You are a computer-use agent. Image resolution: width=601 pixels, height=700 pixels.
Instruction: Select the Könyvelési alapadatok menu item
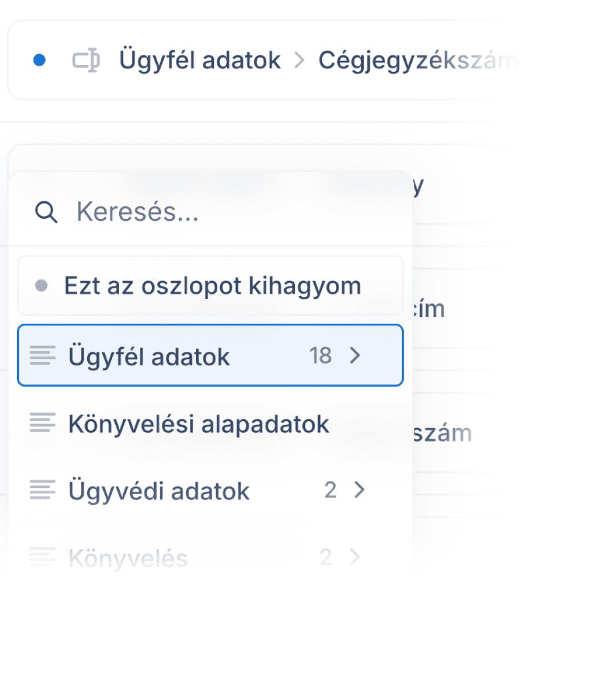198,424
